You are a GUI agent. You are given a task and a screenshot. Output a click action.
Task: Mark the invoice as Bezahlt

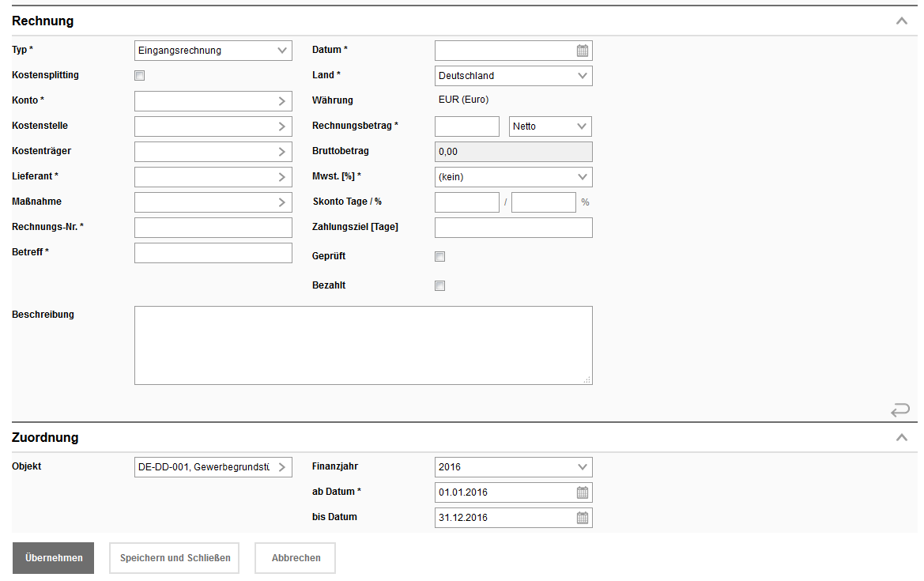click(x=440, y=286)
